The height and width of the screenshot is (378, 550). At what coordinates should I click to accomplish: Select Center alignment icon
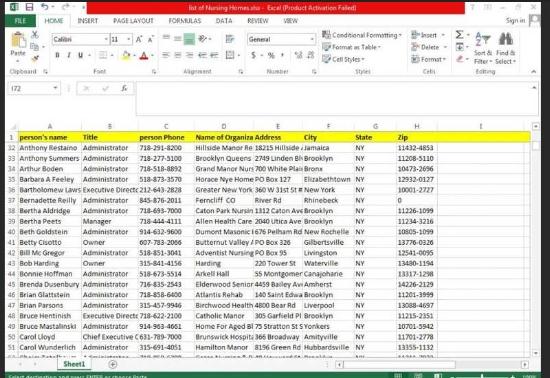point(178,55)
